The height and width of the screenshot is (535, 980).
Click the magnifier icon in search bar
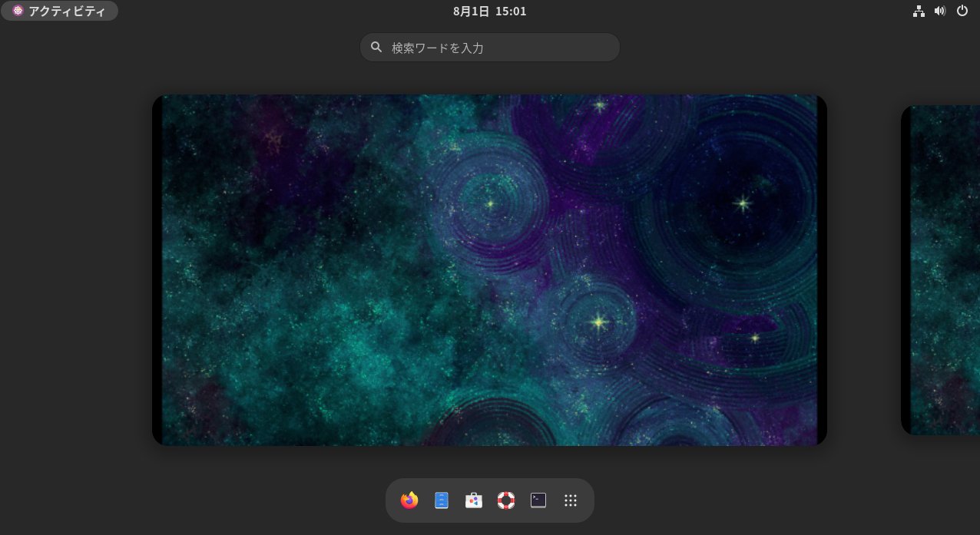(x=376, y=47)
